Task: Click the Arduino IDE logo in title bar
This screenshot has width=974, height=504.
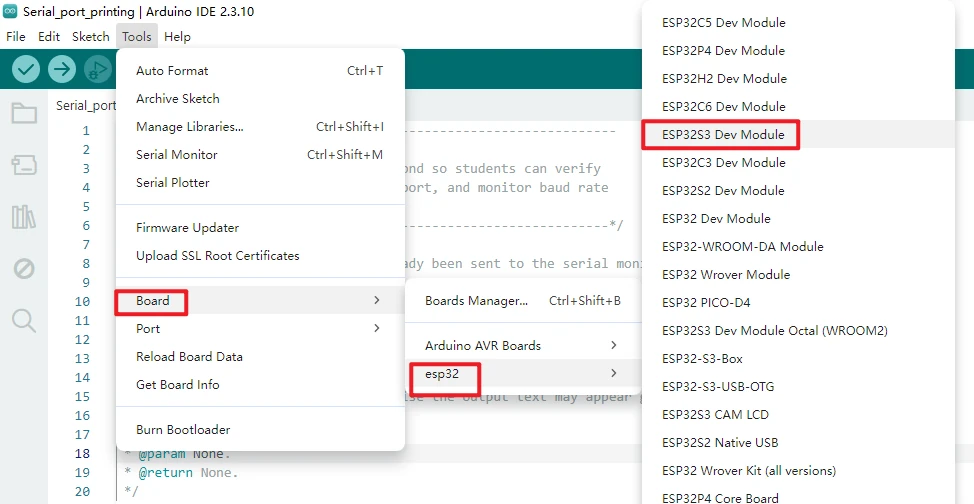Action: 10,11
